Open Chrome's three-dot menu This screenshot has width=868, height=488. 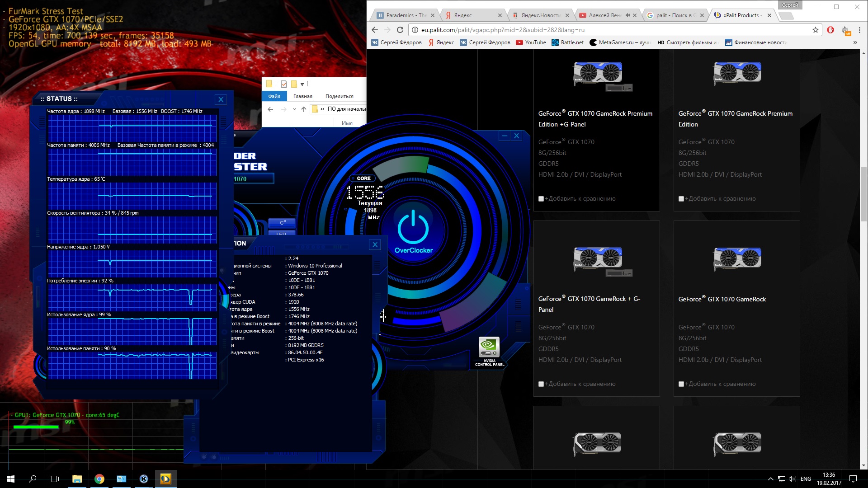pyautogui.click(x=859, y=30)
